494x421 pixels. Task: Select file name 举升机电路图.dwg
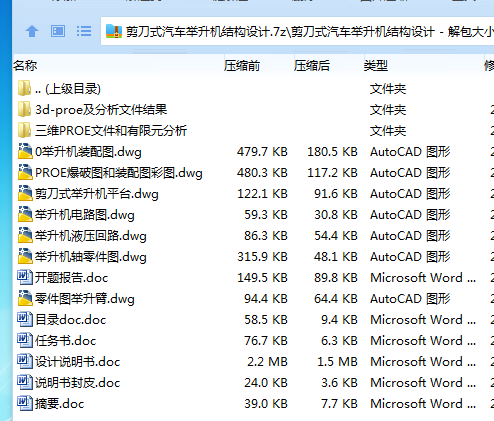(85, 215)
